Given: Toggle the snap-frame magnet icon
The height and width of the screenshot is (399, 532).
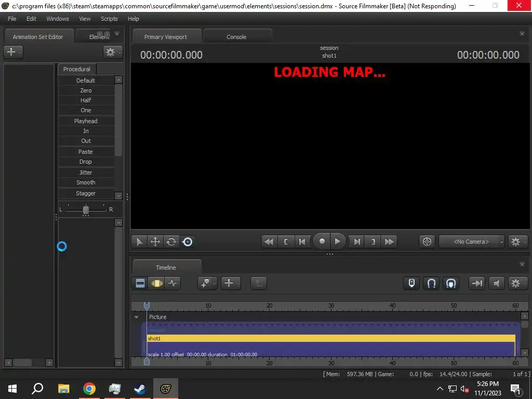Looking at the screenshot, I should [x=451, y=283].
